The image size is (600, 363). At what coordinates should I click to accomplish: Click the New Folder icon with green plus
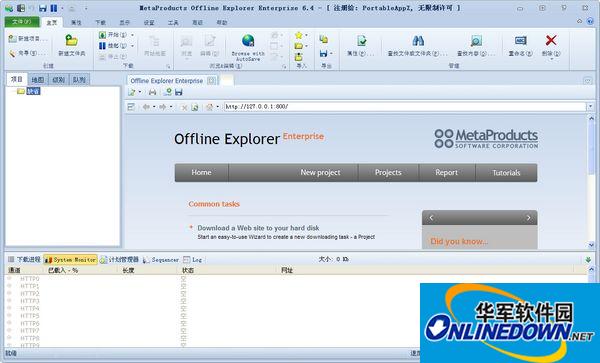pyautogui.click(x=72, y=41)
